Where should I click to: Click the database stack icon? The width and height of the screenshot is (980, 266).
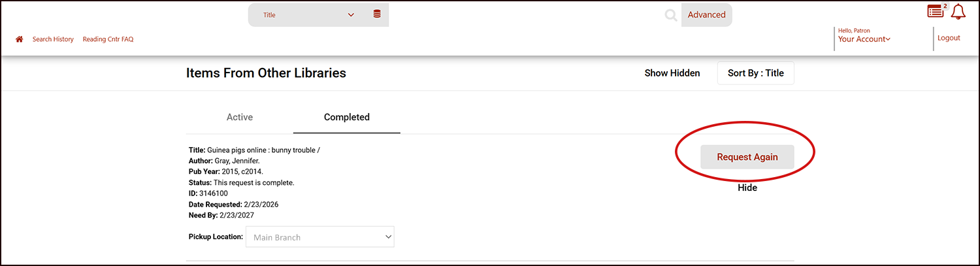pyautogui.click(x=377, y=14)
